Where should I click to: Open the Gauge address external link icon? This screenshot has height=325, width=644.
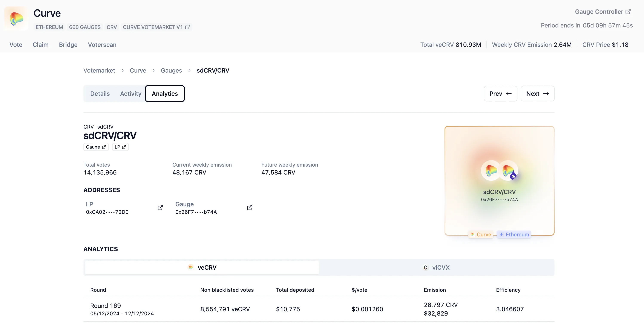[250, 208]
